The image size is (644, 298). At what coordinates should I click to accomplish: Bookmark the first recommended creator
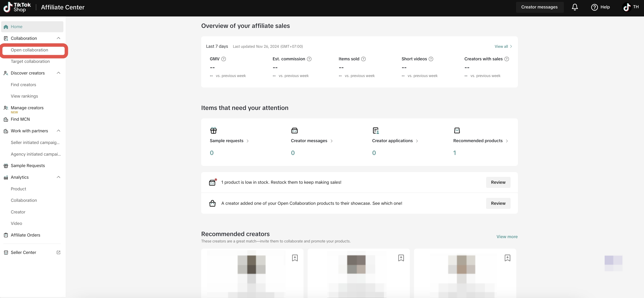[295, 258]
